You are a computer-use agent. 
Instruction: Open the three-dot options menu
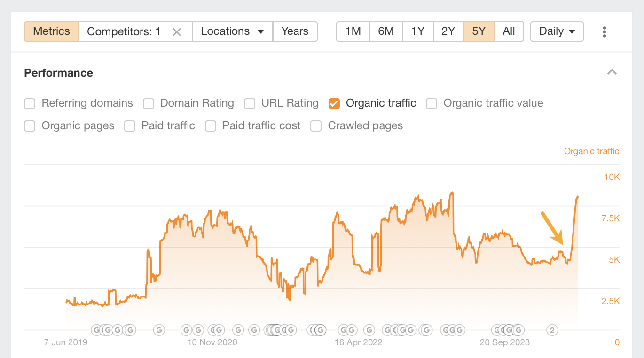(x=605, y=31)
